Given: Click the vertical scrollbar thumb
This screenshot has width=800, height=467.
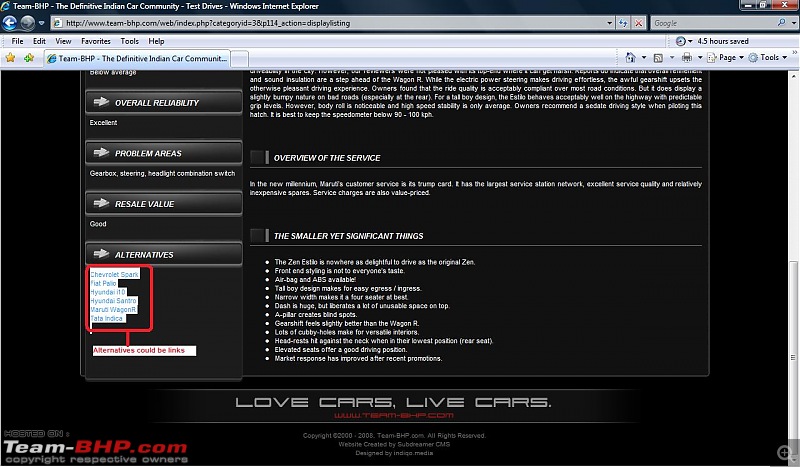Looking at the screenshot, I should [x=793, y=357].
